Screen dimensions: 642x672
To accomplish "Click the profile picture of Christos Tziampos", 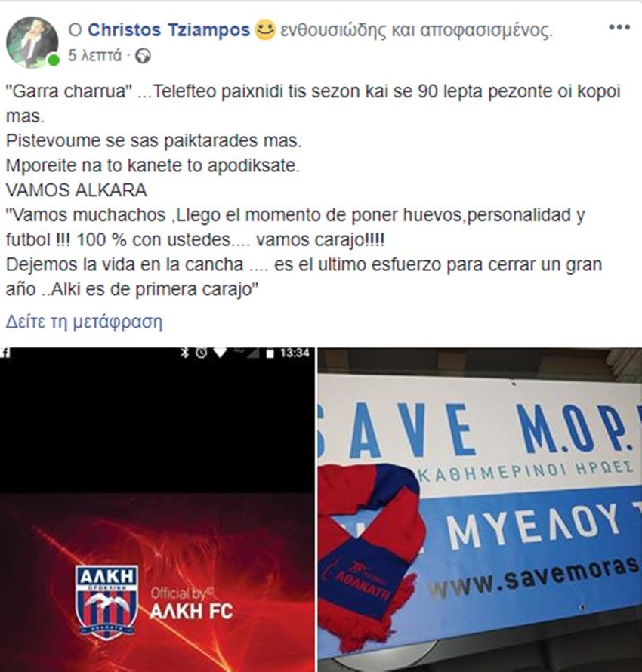I will (x=32, y=42).
